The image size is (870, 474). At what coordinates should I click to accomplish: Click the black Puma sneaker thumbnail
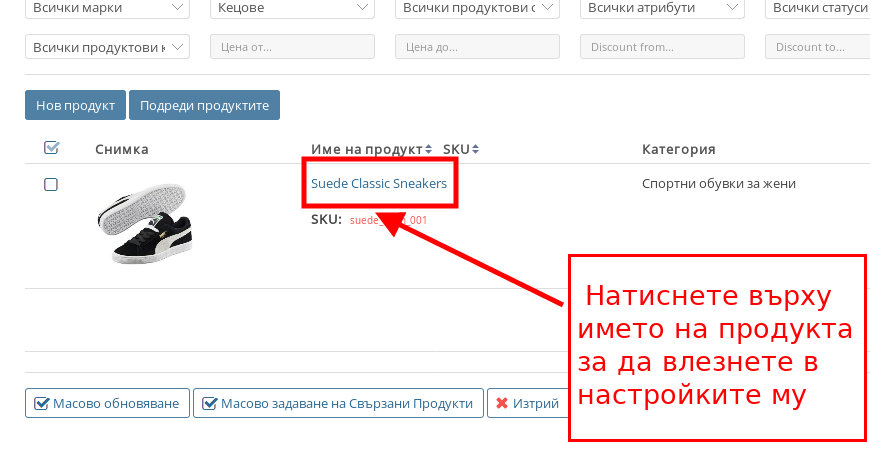pyautogui.click(x=142, y=224)
